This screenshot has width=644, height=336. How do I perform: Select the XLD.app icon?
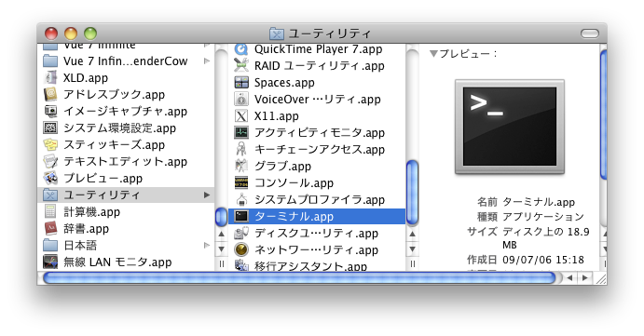click(50, 77)
